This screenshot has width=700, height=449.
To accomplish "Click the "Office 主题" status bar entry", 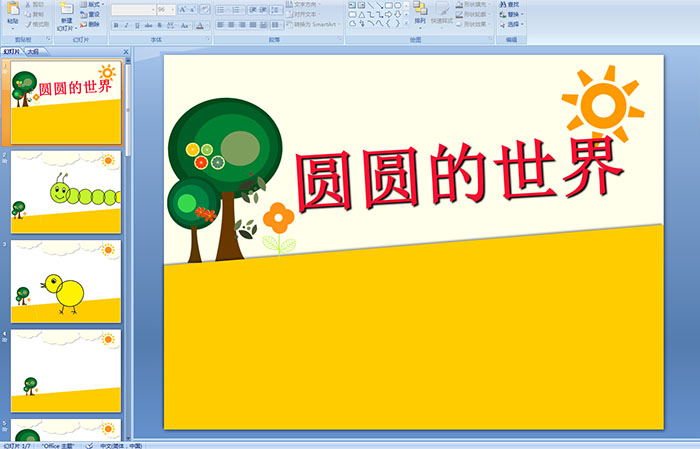I will (x=58, y=446).
